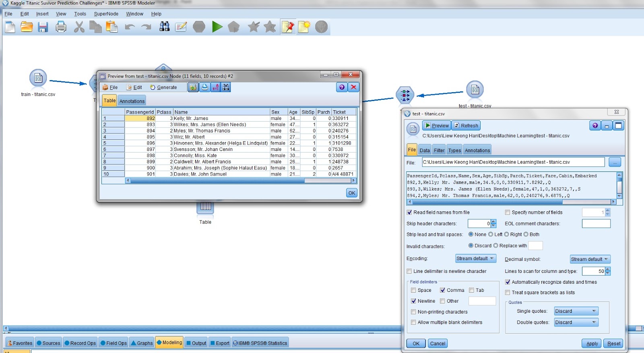Stop stream execution with the octagon icon
The height and width of the screenshot is (353, 644).
(x=199, y=27)
